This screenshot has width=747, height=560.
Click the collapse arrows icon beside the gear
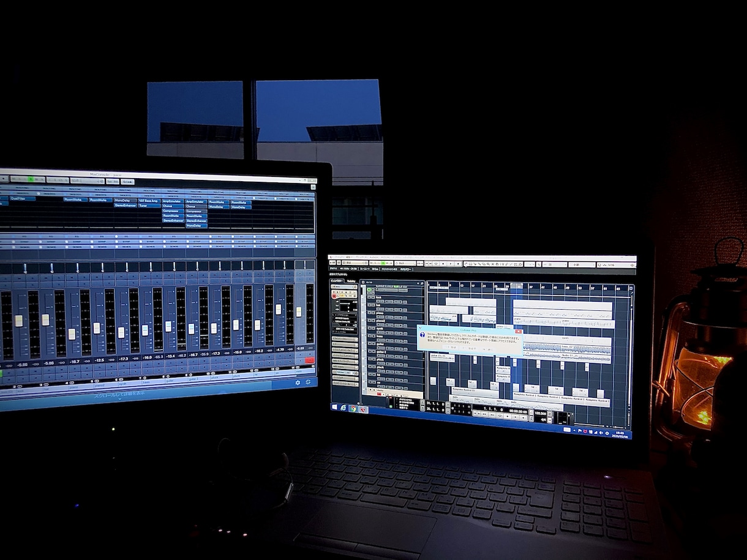(x=308, y=382)
